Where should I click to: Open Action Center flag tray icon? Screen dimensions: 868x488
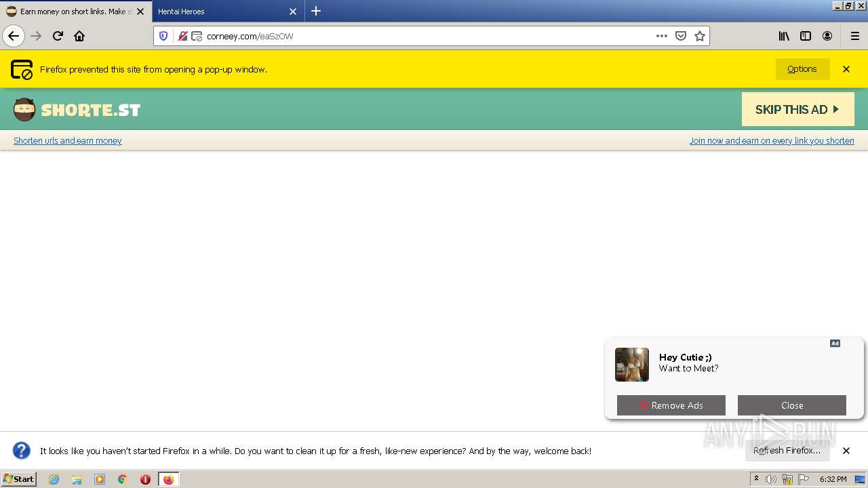[804, 479]
